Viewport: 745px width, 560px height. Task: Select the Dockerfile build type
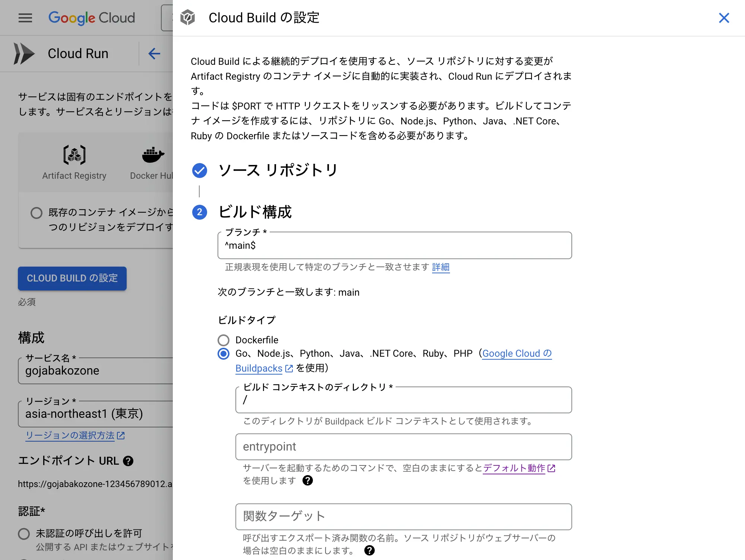[223, 340]
